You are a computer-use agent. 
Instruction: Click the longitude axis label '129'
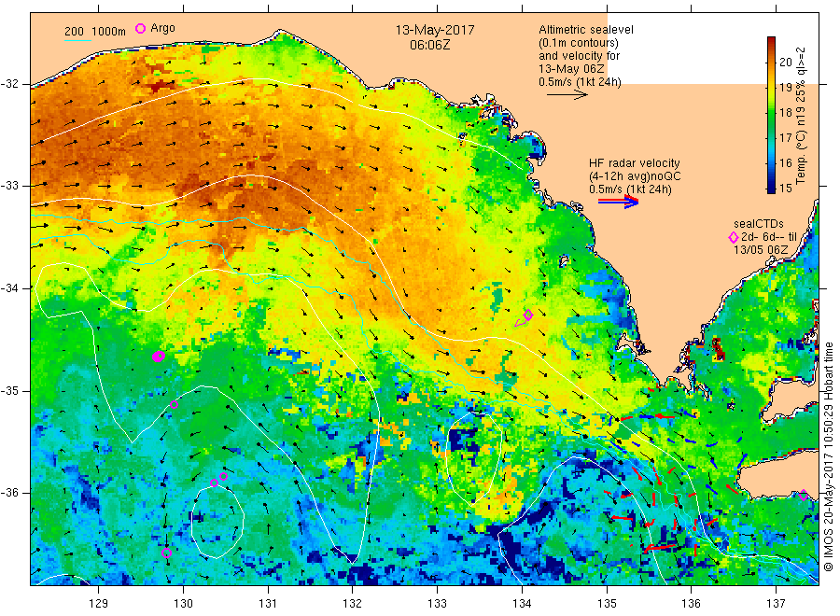point(99,604)
